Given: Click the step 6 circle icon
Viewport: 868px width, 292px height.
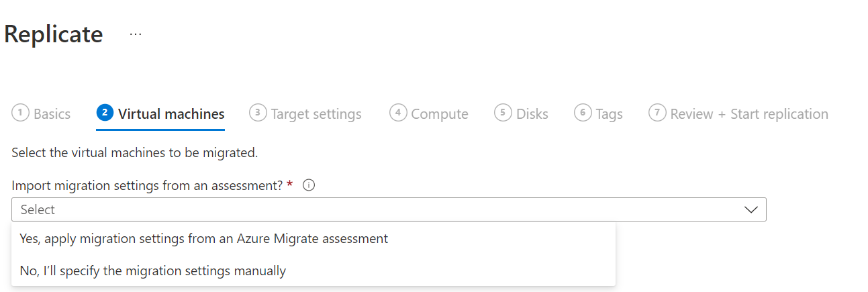Looking at the screenshot, I should (x=583, y=113).
